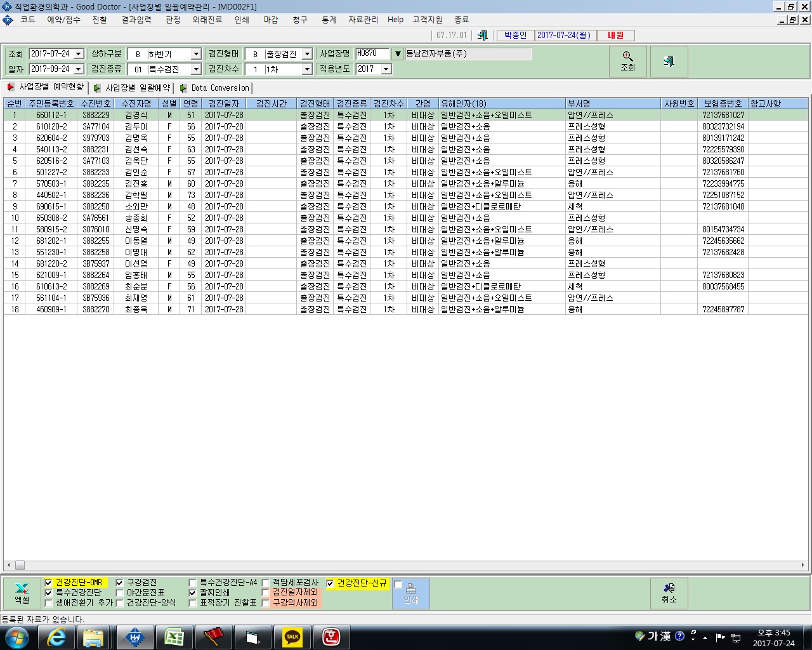Open the 결과입력 menu
The width and height of the screenshot is (812, 650).
(136, 20)
